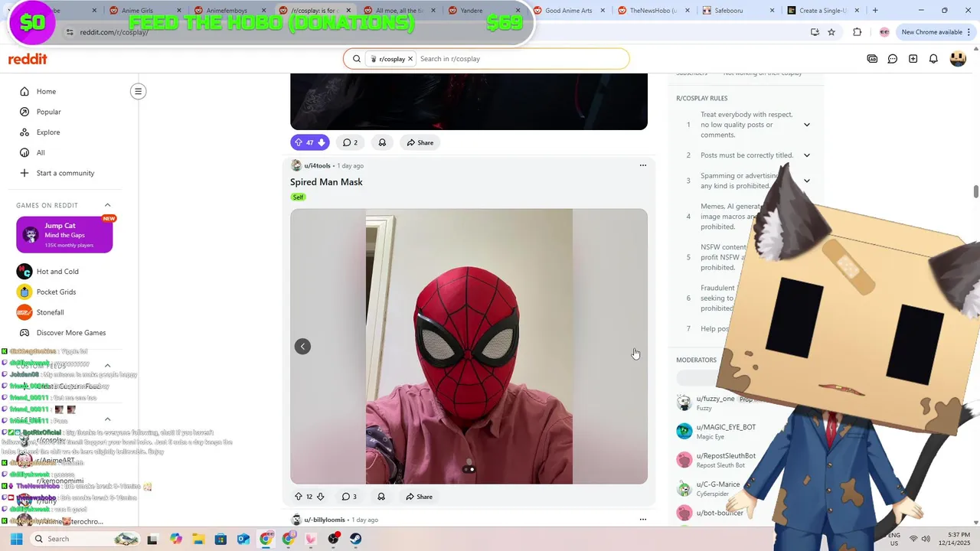Open moderator u/fuzzy_one profile
Screen dimensions: 980x551
715,399
